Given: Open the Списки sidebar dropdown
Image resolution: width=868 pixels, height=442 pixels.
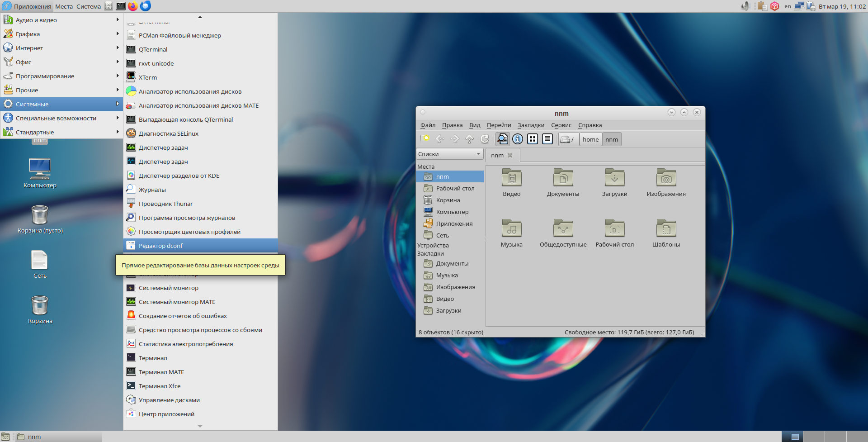Looking at the screenshot, I should coord(449,154).
